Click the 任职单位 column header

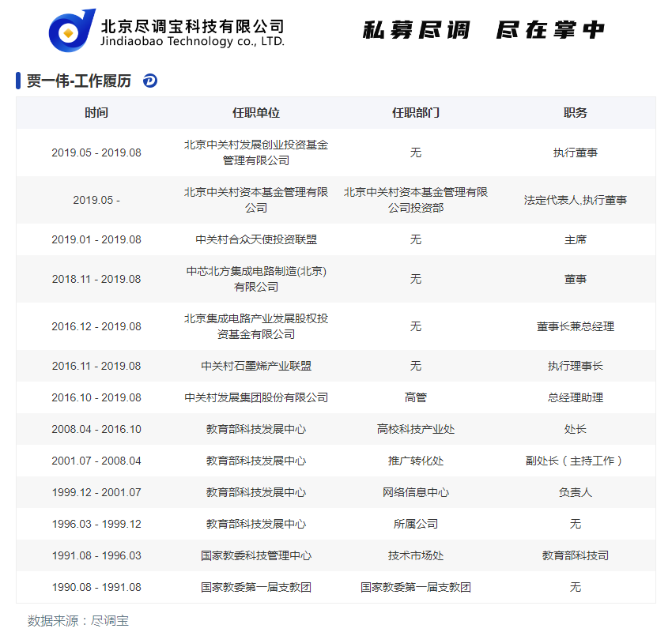pos(256,113)
